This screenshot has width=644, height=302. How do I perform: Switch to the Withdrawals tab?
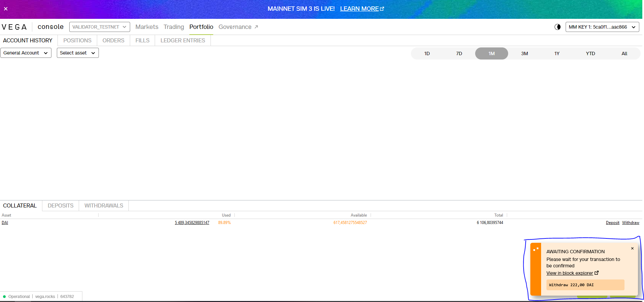coord(104,205)
